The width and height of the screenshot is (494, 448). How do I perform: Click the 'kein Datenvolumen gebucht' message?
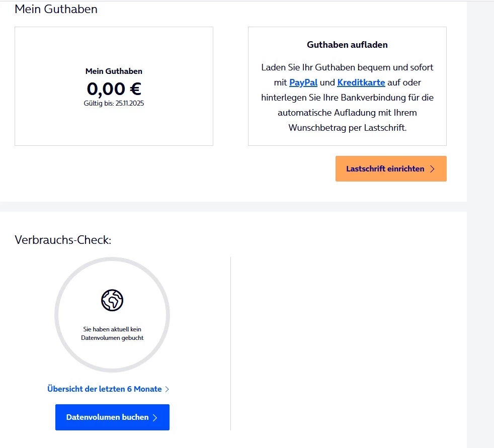click(112, 333)
